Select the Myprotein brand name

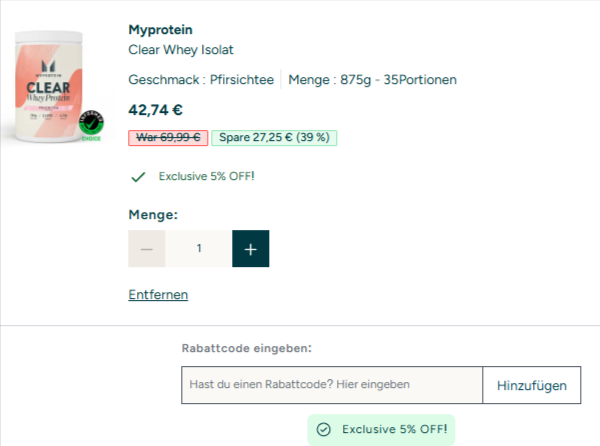pyautogui.click(x=161, y=29)
